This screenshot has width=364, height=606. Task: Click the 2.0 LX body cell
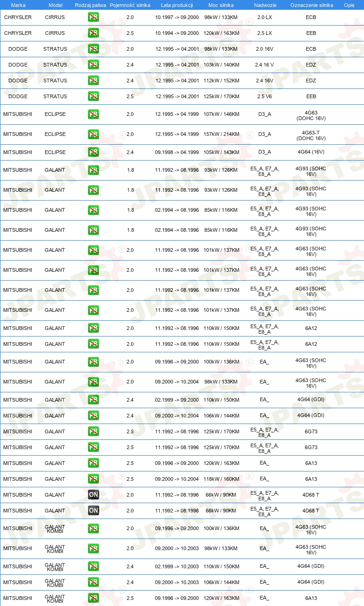point(264,17)
